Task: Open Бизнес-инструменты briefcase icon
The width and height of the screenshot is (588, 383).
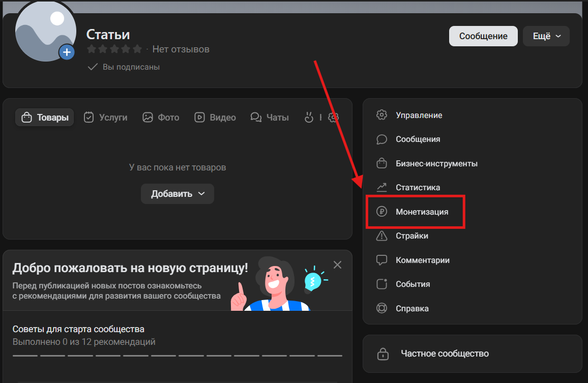Action: (381, 163)
